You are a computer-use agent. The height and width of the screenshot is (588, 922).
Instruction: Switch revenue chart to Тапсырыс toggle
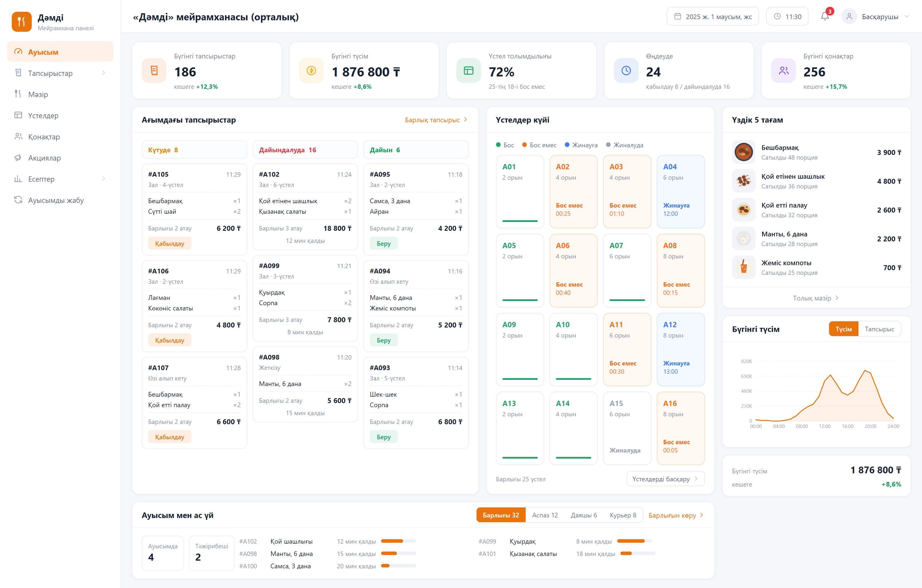click(x=879, y=329)
